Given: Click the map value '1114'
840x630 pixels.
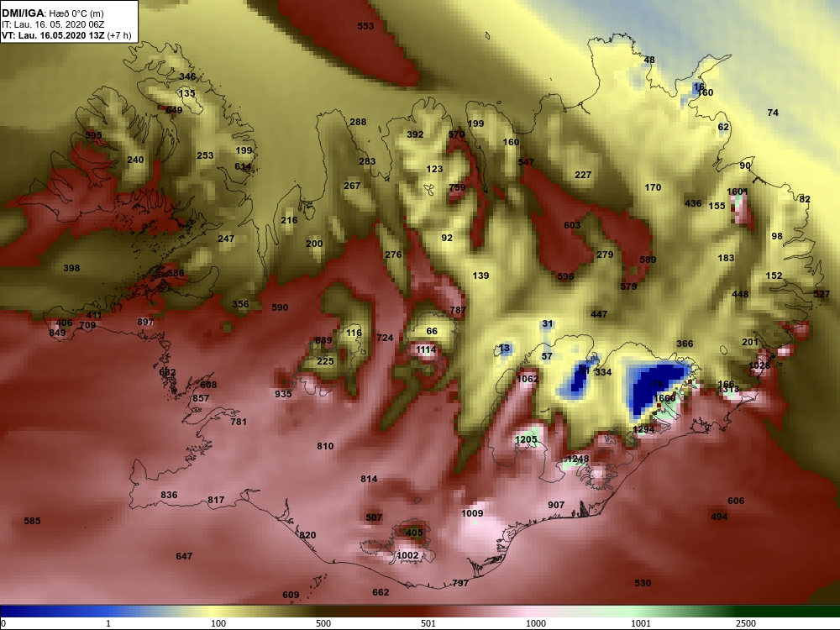Looking at the screenshot, I should (x=426, y=349).
